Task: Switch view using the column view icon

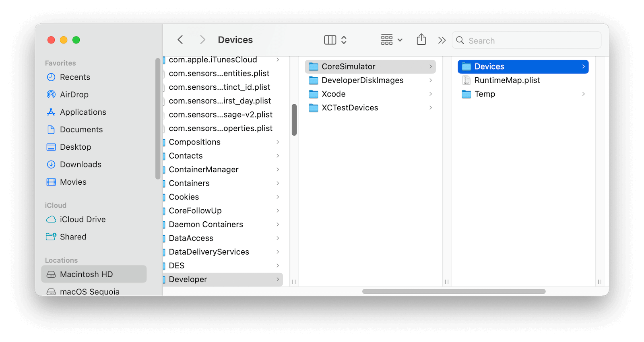Action: [330, 40]
